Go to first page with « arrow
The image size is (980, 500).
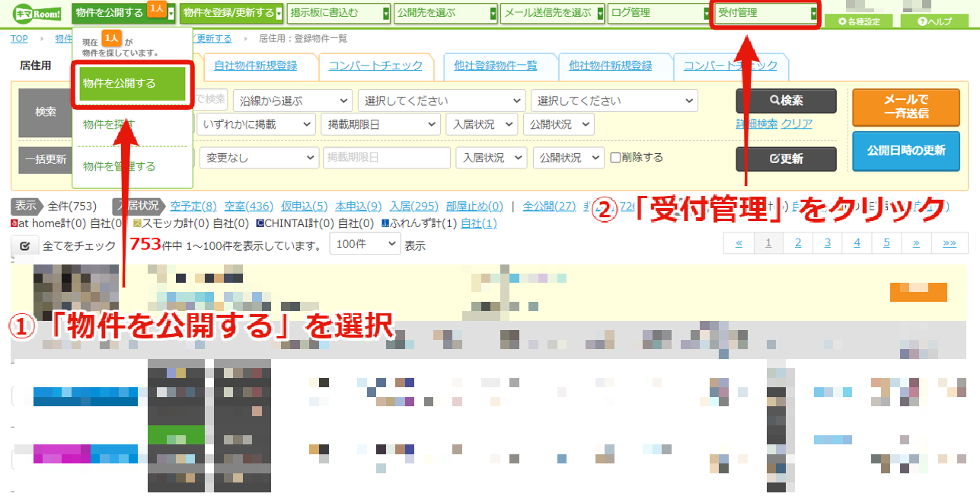739,243
